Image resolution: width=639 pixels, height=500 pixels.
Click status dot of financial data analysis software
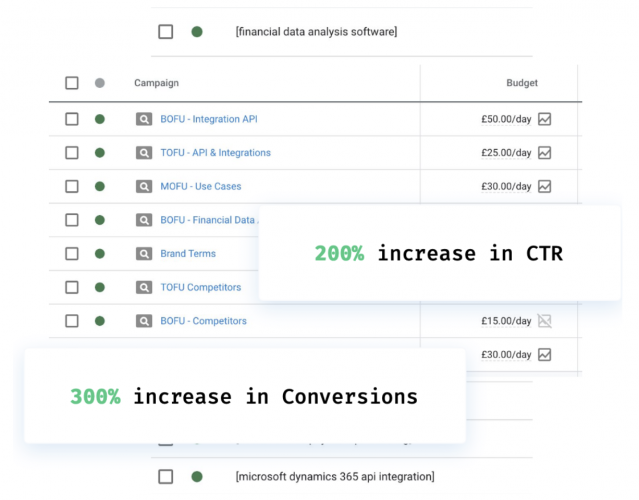pos(197,32)
